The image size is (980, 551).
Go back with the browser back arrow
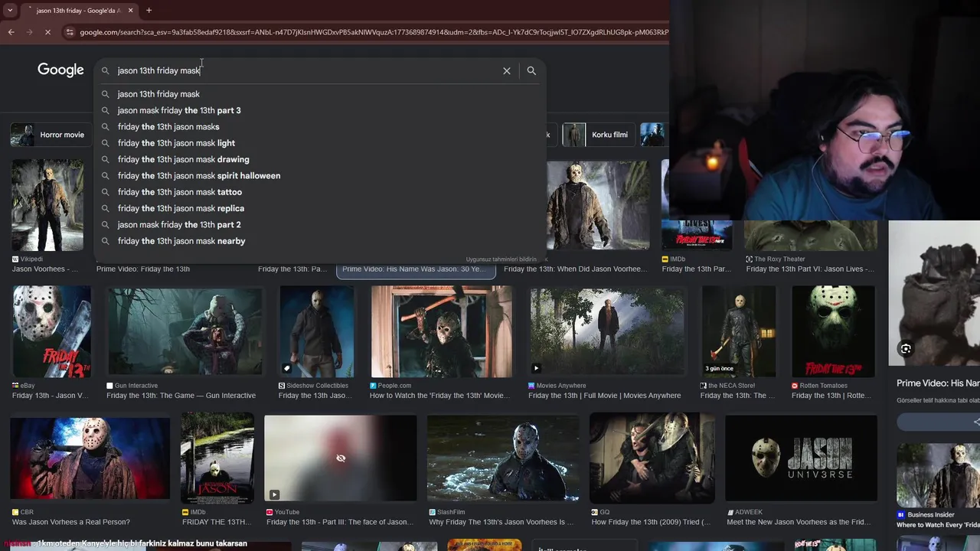(11, 32)
